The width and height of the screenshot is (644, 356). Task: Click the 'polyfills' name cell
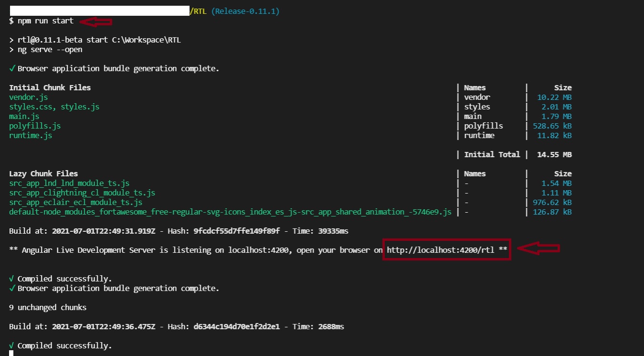point(484,126)
